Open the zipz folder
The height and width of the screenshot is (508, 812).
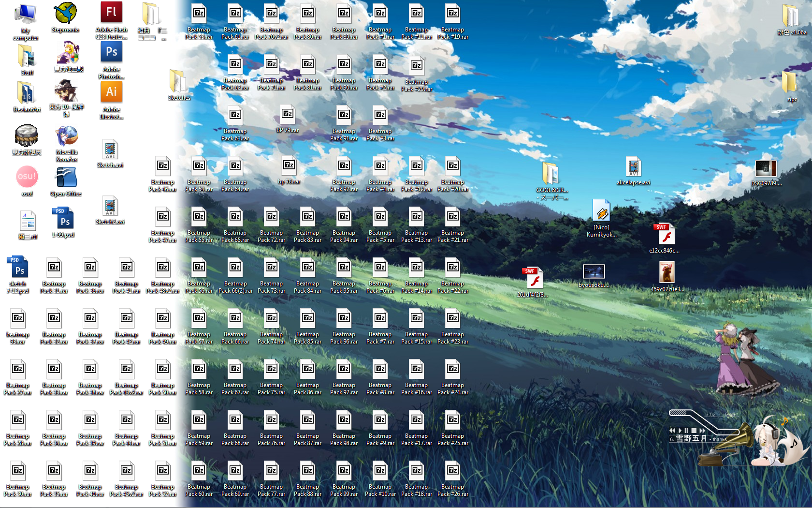coord(792,86)
